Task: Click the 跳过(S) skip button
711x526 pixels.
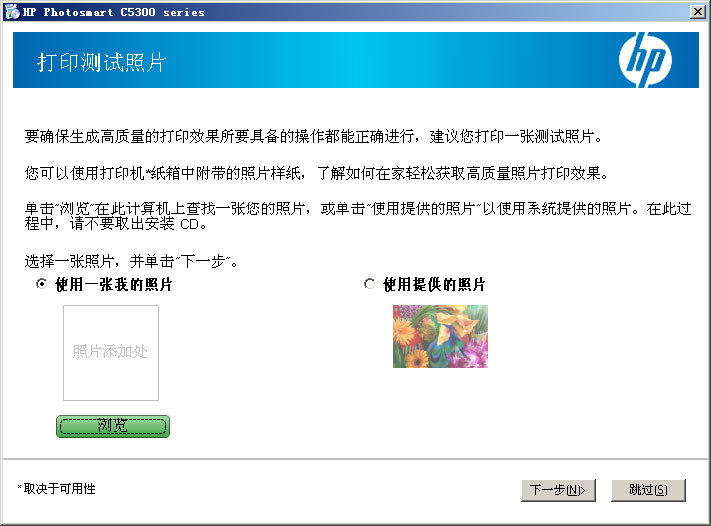Action: point(648,490)
